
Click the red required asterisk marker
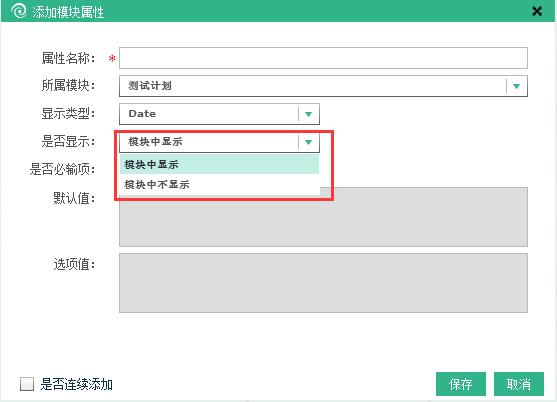coord(112,59)
